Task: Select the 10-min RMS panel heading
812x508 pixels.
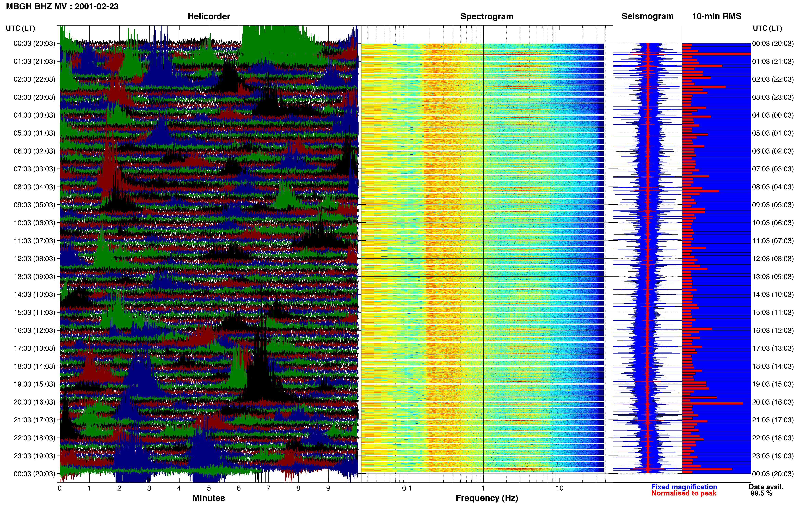Action: (x=717, y=16)
